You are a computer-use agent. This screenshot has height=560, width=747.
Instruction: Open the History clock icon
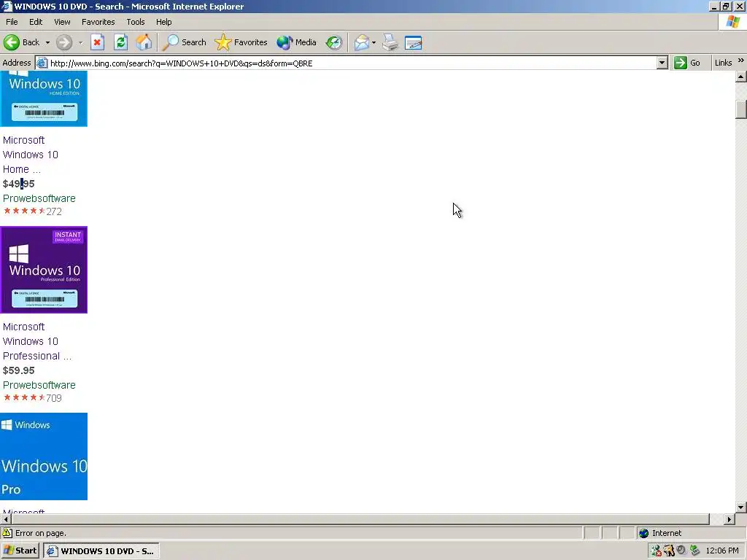point(334,42)
